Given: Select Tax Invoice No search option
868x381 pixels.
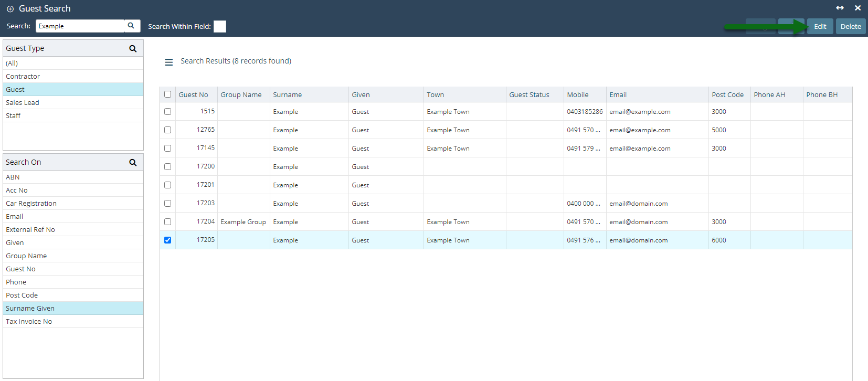Looking at the screenshot, I should tap(29, 321).
